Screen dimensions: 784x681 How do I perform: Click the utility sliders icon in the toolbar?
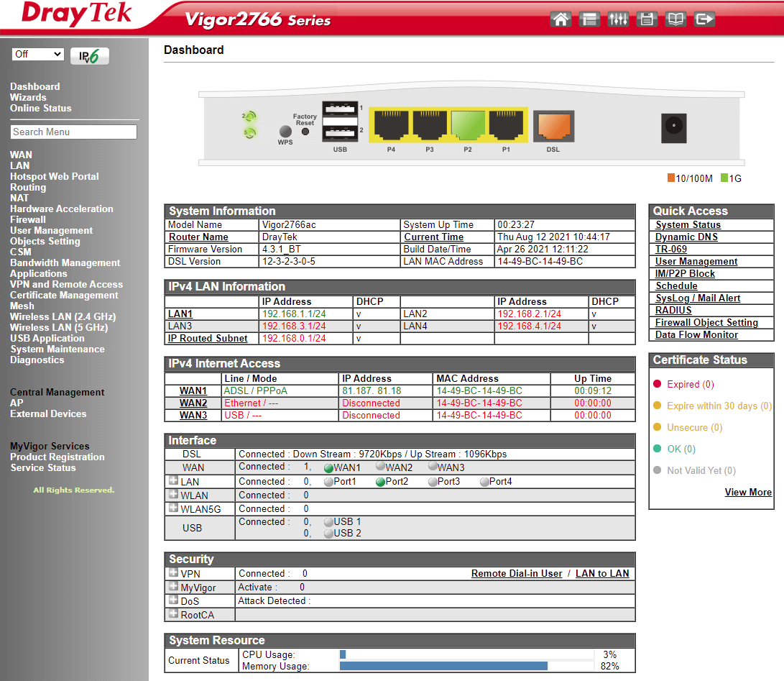pyautogui.click(x=618, y=19)
